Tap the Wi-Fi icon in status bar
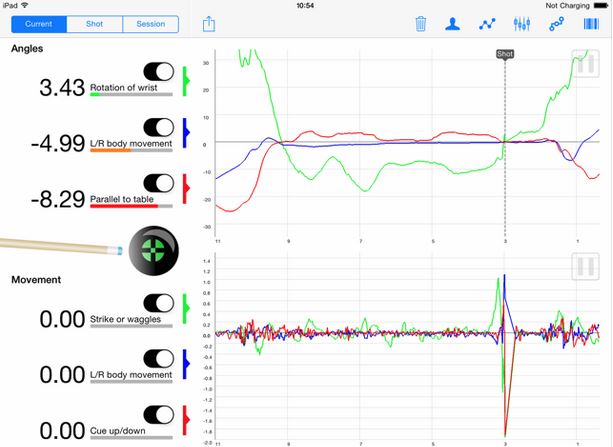Screen dimensions: 613x447 [25, 5]
